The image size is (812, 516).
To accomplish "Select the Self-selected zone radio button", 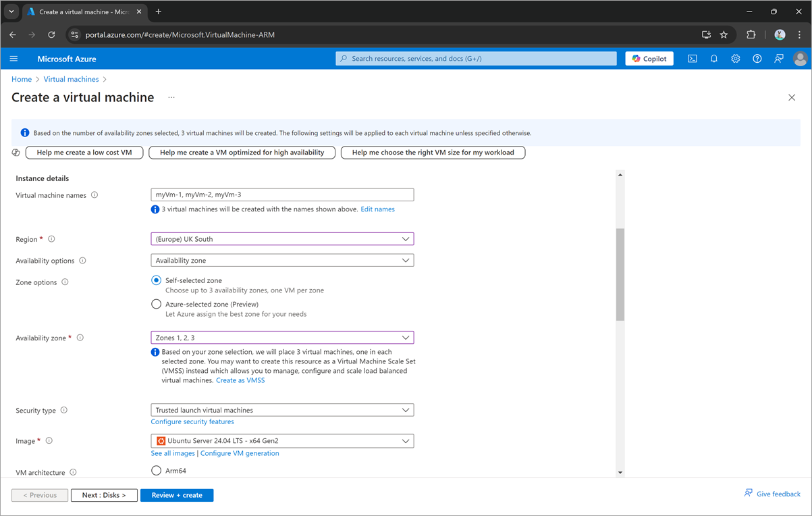I will click(x=157, y=280).
